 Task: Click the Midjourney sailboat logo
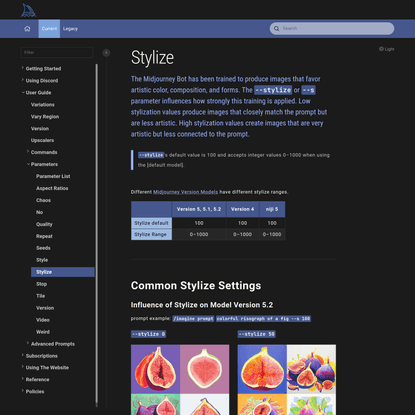coord(28,10)
